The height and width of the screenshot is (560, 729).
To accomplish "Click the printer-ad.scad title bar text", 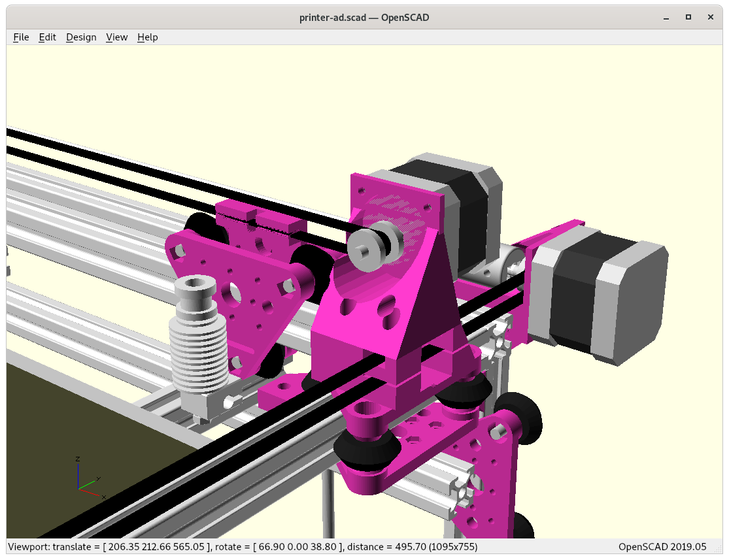I will pyautogui.click(x=364, y=17).
